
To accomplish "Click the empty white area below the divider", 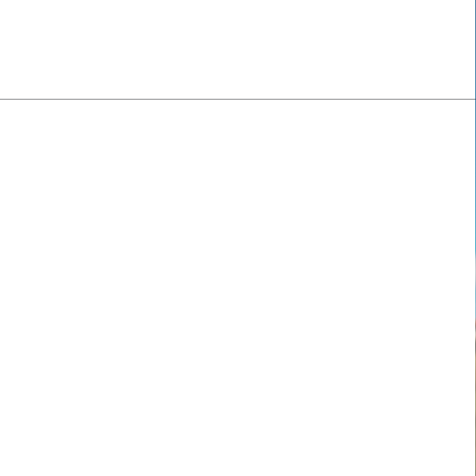I will (x=237, y=288).
